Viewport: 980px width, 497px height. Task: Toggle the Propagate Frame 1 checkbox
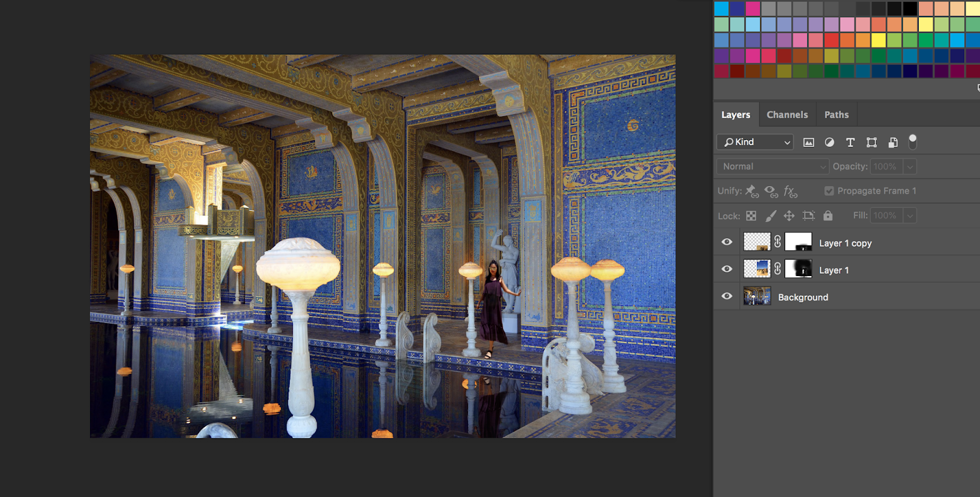[x=829, y=191]
